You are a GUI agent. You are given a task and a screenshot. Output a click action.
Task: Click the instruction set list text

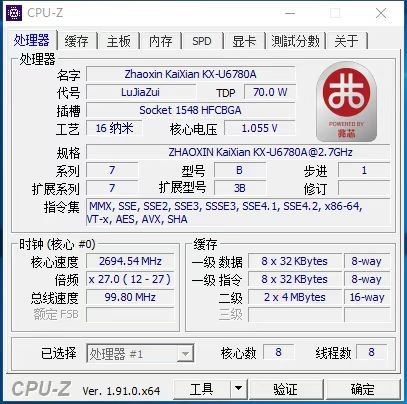238,212
